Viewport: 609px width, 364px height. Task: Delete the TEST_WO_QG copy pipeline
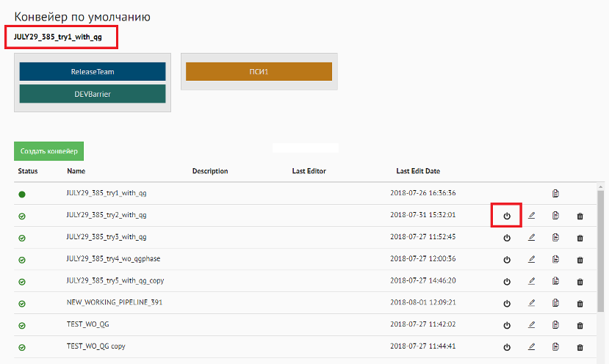point(580,347)
